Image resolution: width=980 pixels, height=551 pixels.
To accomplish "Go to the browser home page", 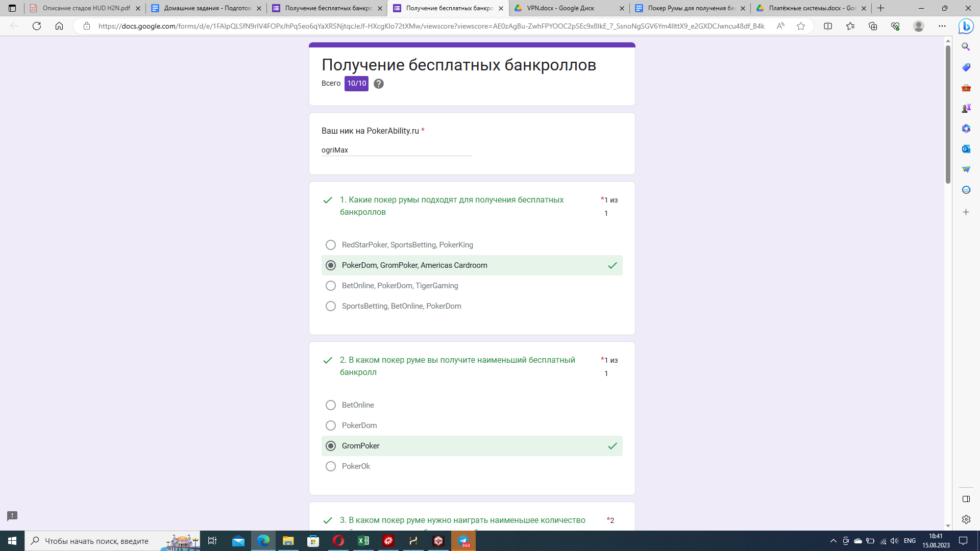I will [59, 26].
